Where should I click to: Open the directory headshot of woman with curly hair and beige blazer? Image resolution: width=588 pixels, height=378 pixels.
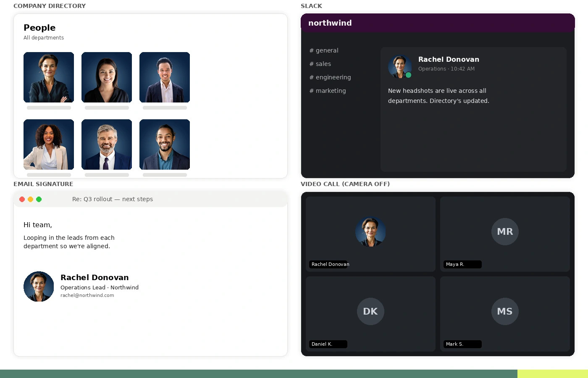[49, 144]
